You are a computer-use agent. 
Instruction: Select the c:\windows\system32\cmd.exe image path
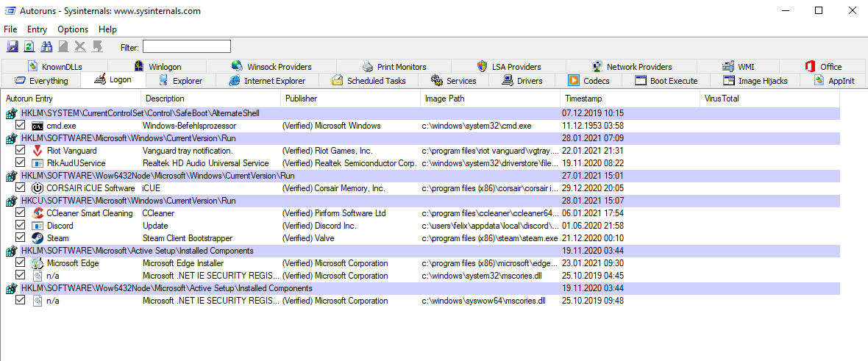point(476,126)
